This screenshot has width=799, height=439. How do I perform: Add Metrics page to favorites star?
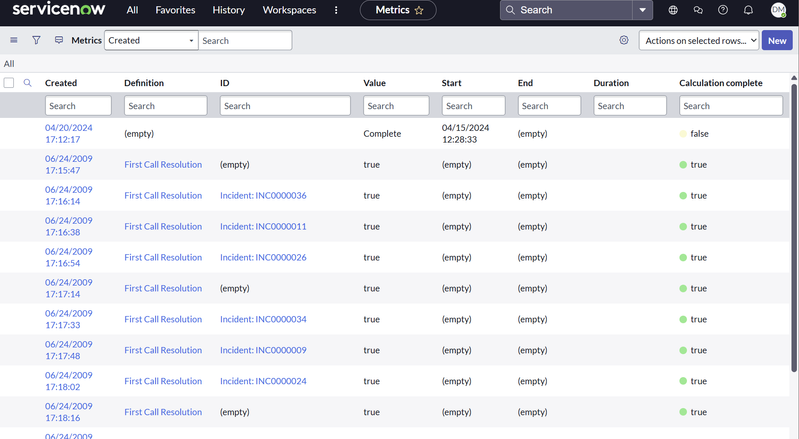tap(419, 10)
